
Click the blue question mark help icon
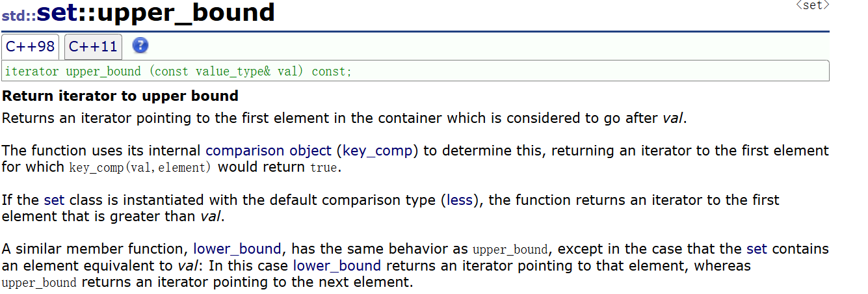click(x=140, y=46)
